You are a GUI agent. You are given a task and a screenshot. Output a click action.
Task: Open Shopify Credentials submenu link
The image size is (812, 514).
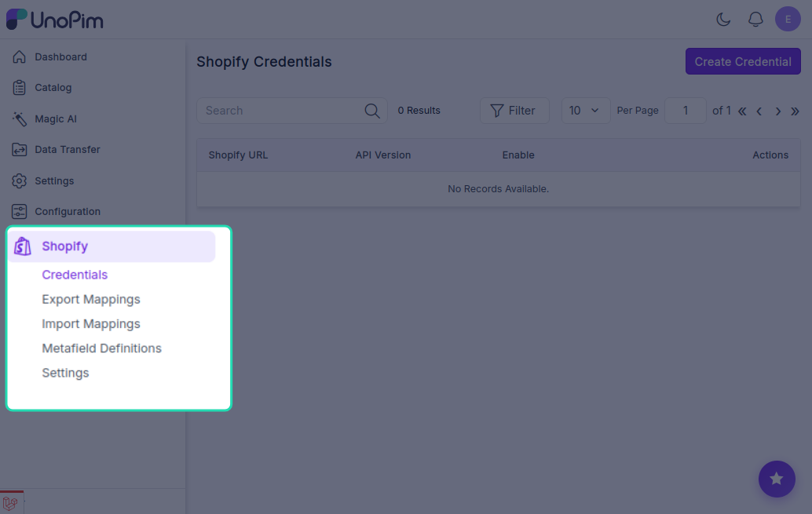click(x=75, y=275)
